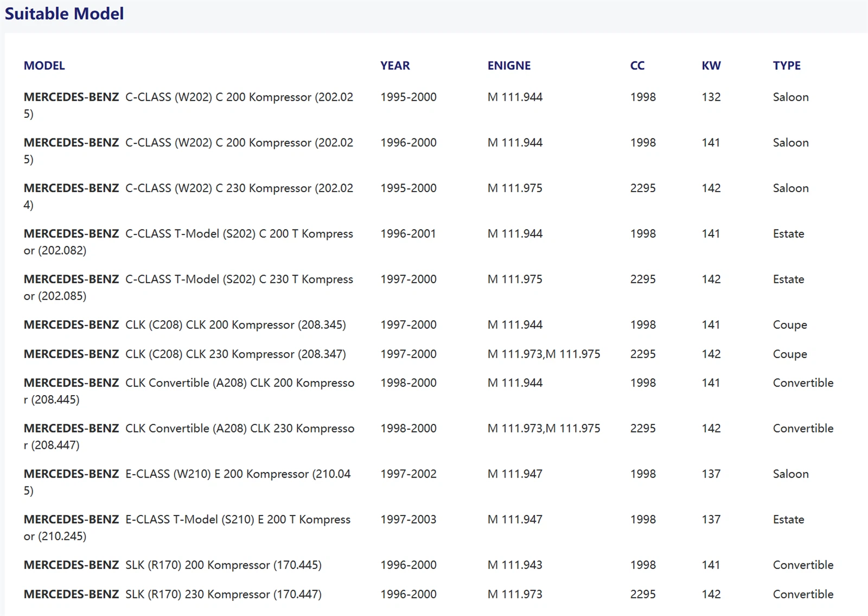Select the KW column header

coord(711,66)
